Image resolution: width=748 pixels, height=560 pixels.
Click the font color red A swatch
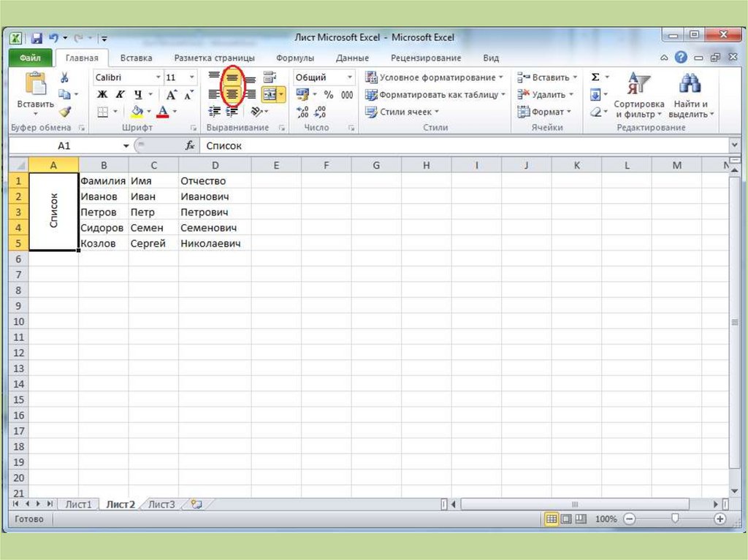pyautogui.click(x=162, y=112)
